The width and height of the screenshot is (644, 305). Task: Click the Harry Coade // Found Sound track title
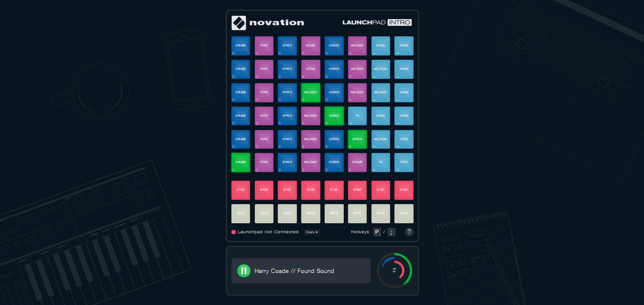click(294, 271)
